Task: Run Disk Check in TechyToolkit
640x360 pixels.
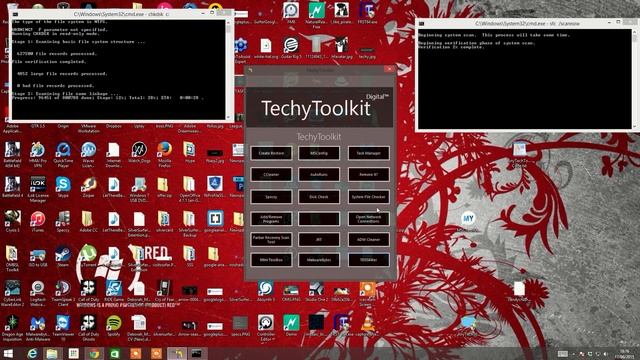Action: [x=319, y=197]
